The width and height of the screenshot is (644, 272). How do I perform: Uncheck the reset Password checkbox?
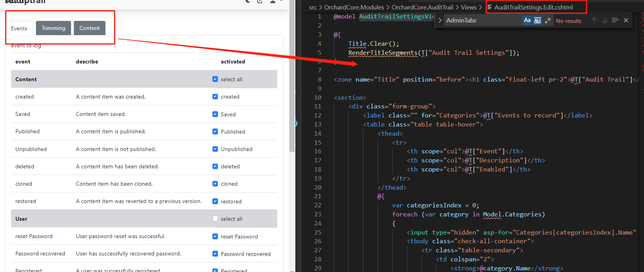215,236
